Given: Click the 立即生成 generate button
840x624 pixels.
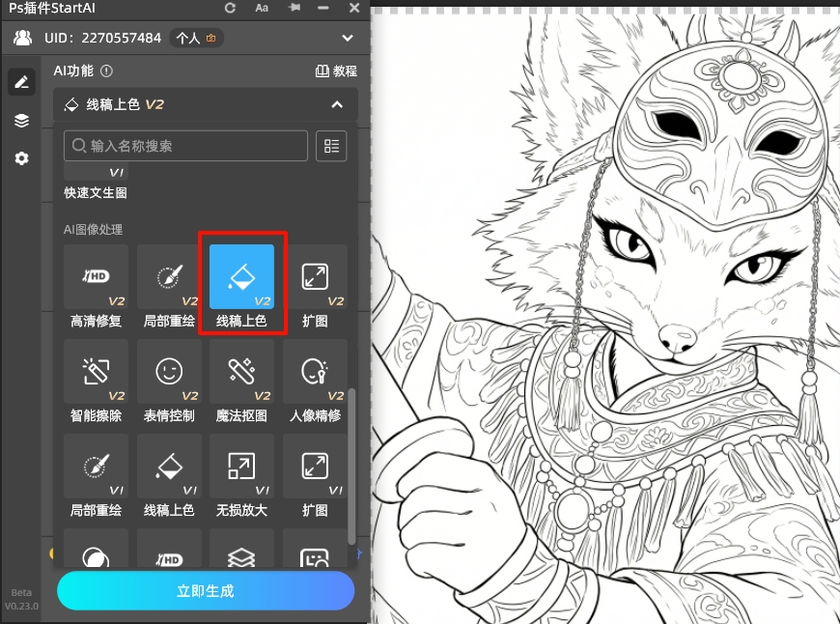Looking at the screenshot, I should pos(206,591).
